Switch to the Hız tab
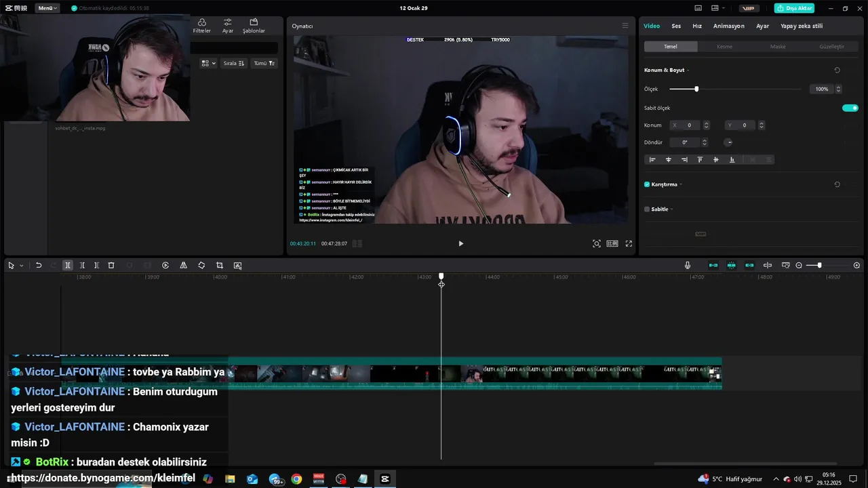 697,26
